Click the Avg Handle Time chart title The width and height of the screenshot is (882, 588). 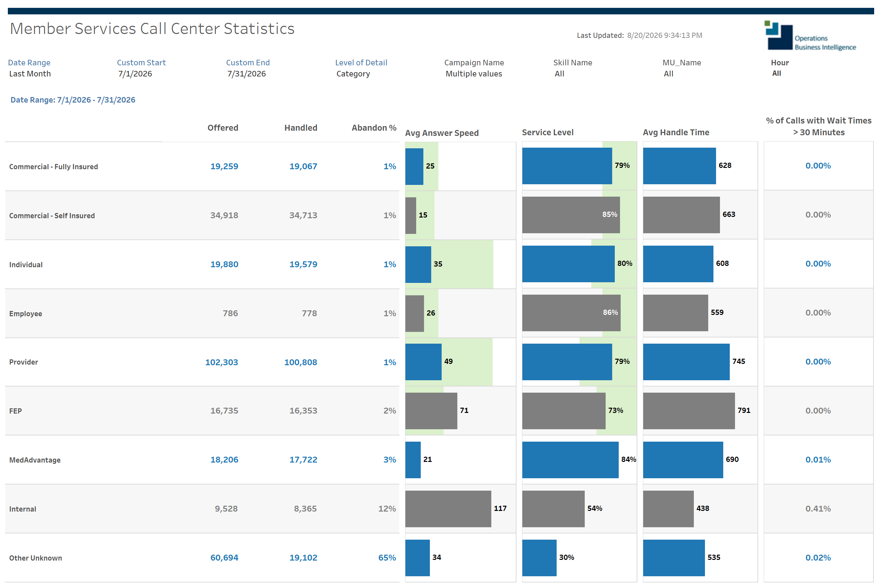coord(676,132)
